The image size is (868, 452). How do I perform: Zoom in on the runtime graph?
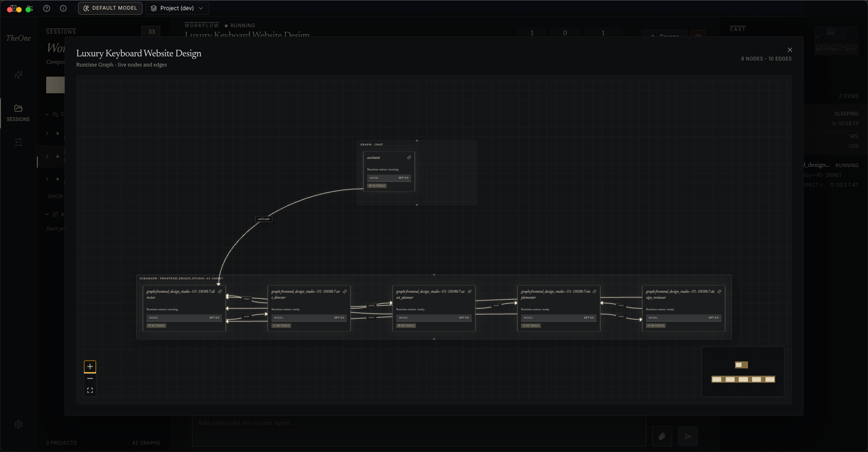click(x=90, y=367)
